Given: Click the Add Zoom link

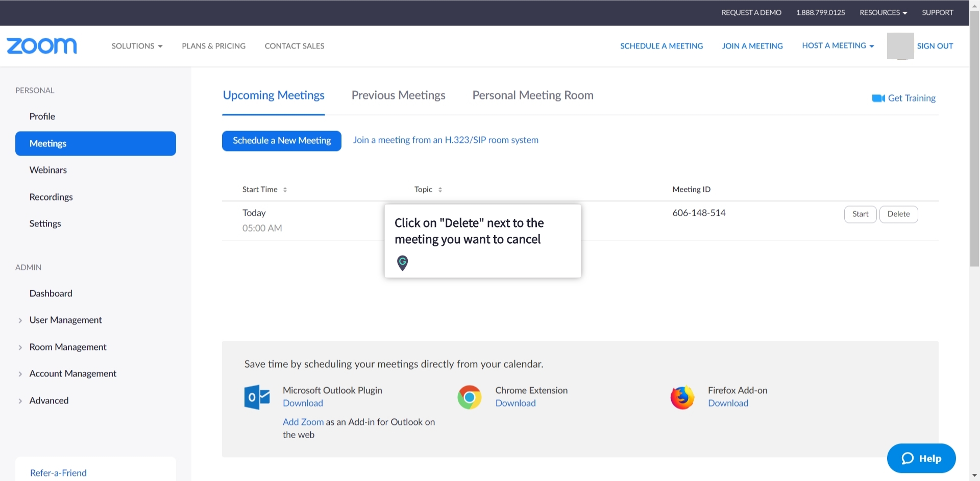Looking at the screenshot, I should pyautogui.click(x=303, y=422).
